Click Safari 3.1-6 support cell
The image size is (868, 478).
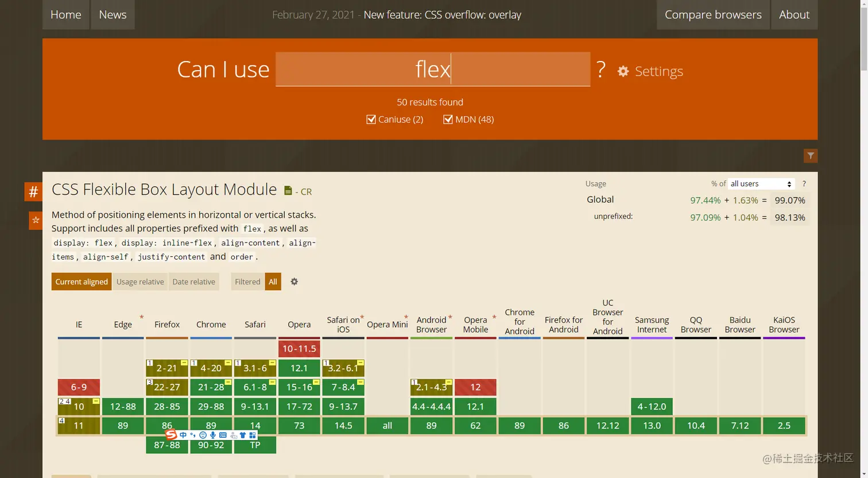(x=255, y=368)
